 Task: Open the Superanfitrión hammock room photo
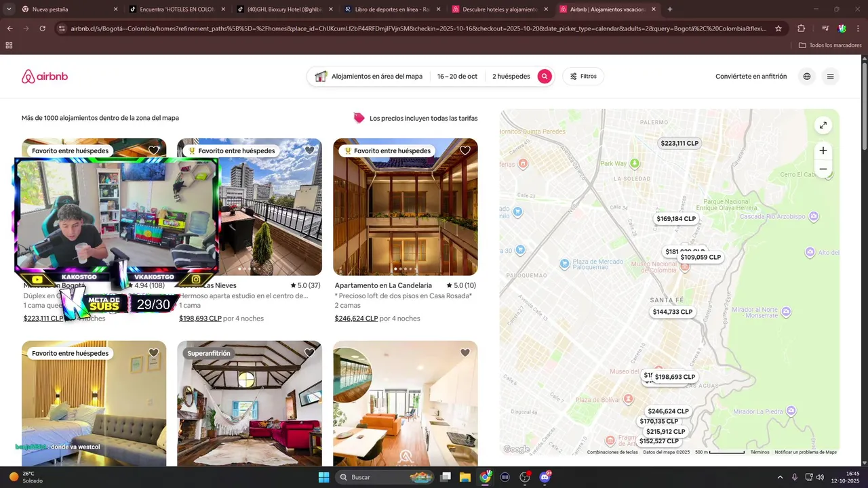click(250, 403)
